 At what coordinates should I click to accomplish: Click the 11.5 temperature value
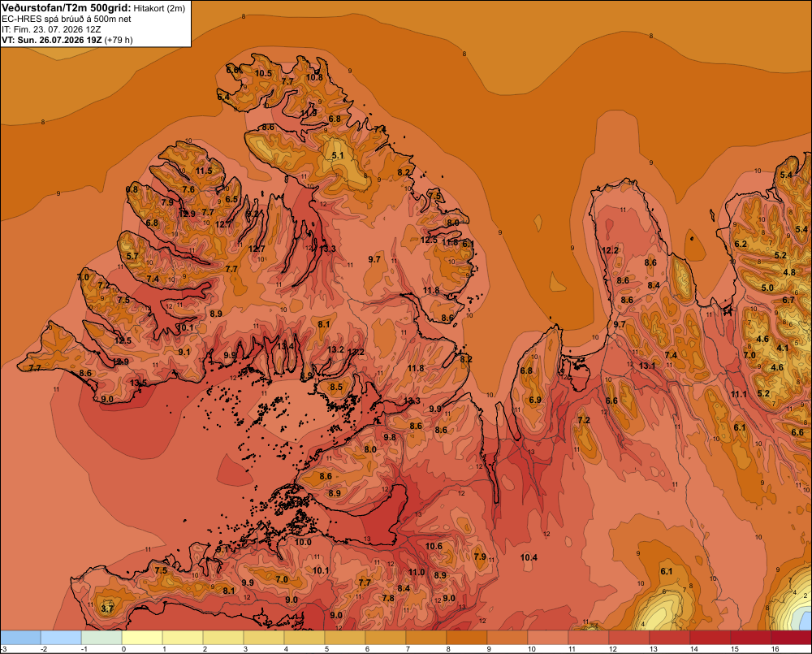(204, 171)
